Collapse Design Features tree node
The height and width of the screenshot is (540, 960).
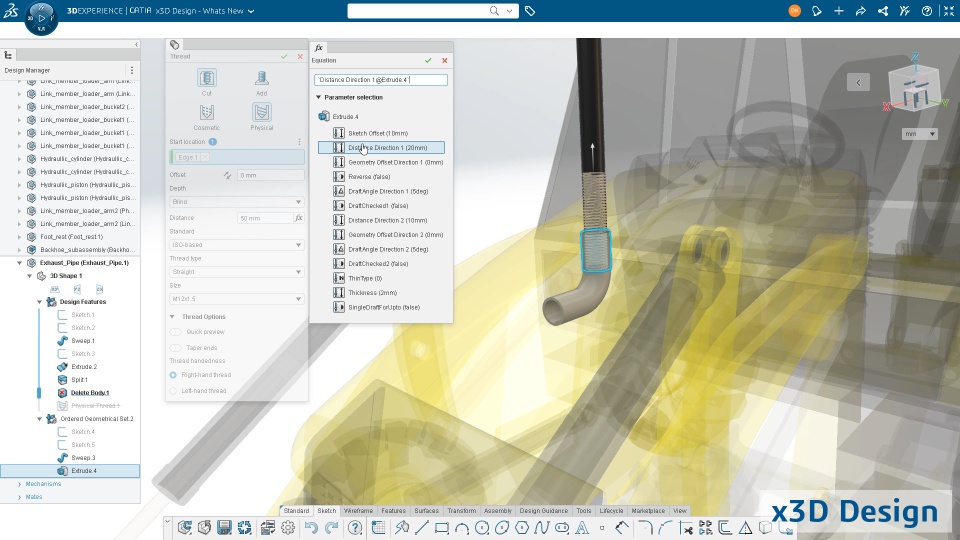[x=40, y=302]
